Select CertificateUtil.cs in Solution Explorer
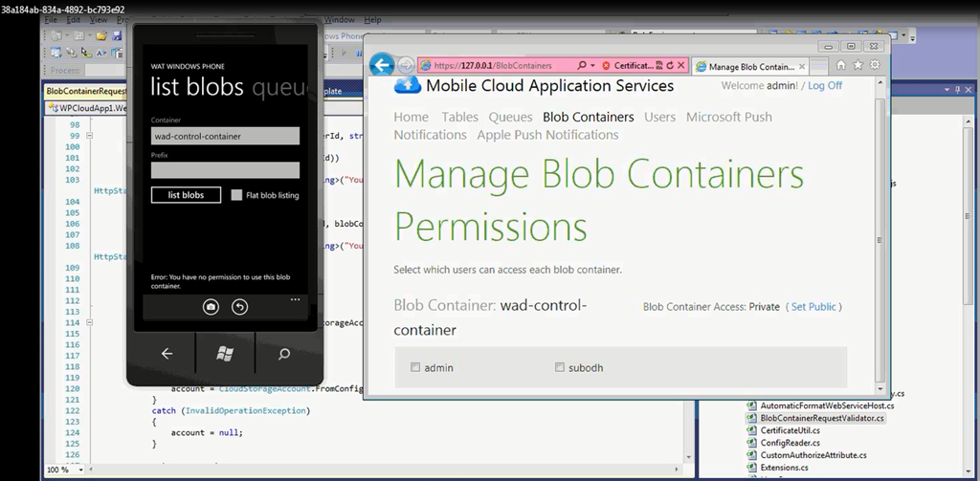 (784, 430)
